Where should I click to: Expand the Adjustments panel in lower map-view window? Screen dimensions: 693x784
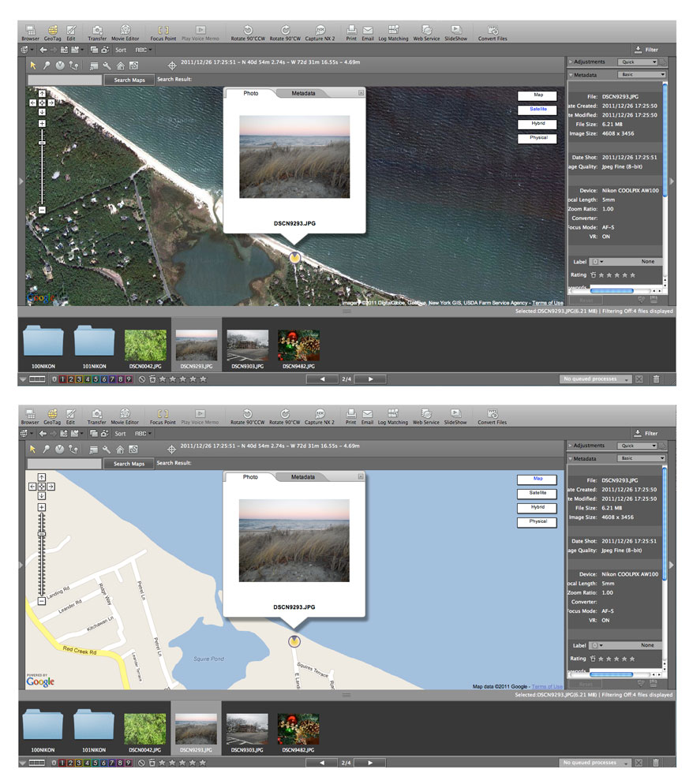coord(570,446)
